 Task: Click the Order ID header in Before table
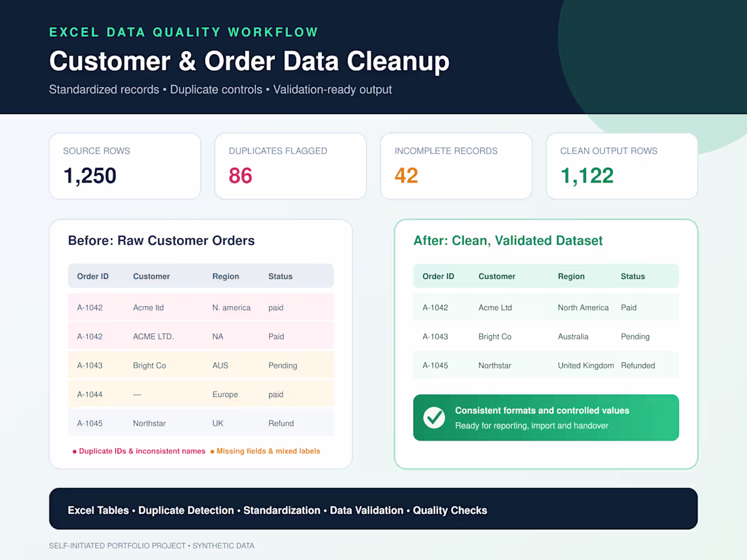pyautogui.click(x=93, y=276)
